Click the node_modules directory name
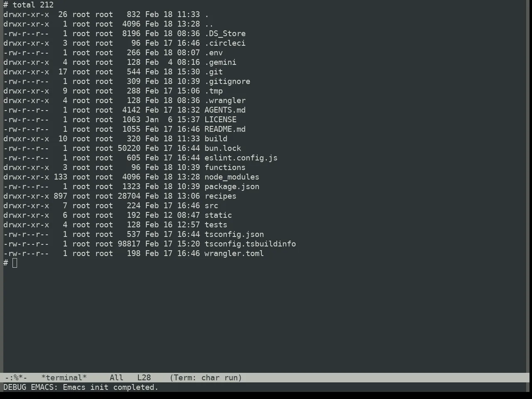 (x=232, y=177)
